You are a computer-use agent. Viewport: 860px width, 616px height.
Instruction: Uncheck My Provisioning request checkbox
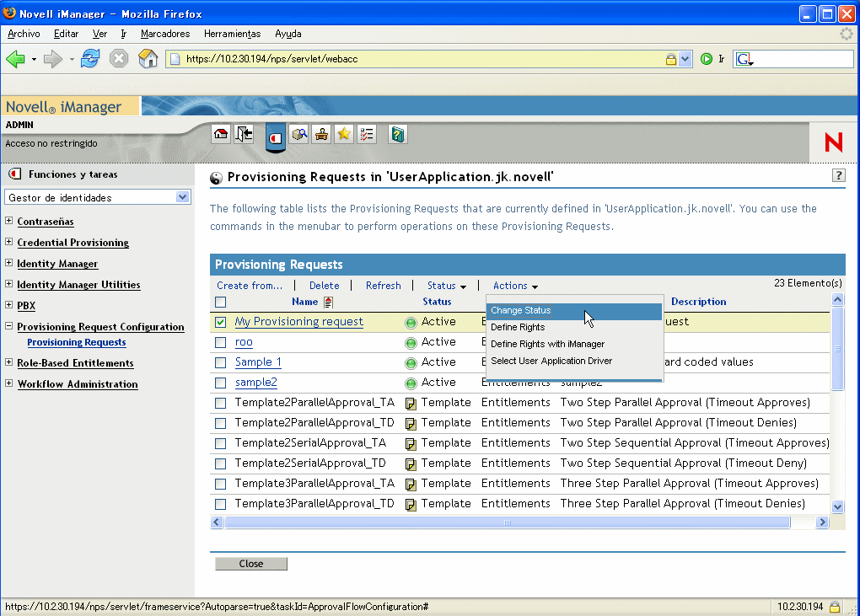(x=221, y=322)
